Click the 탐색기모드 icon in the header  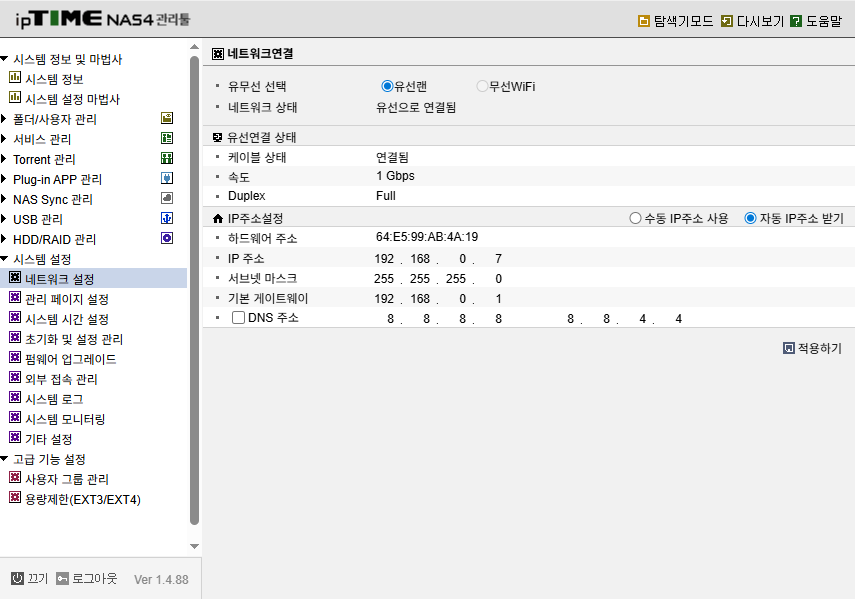tap(643, 21)
